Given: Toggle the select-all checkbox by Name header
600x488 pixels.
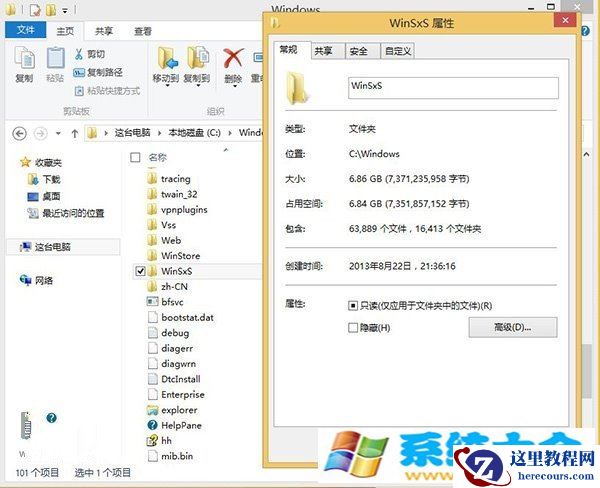Looking at the screenshot, I should point(135,157).
